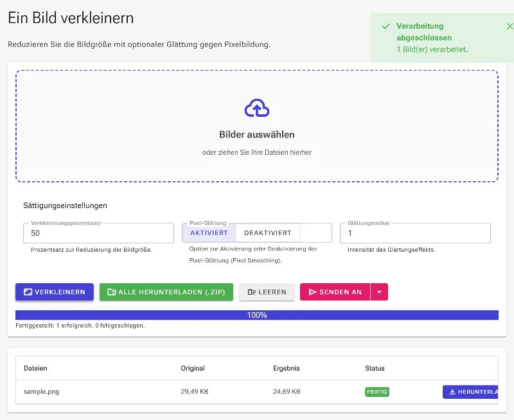Image resolution: width=514 pixels, height=420 pixels.
Task: Click the Senden an button
Action: [335, 292]
